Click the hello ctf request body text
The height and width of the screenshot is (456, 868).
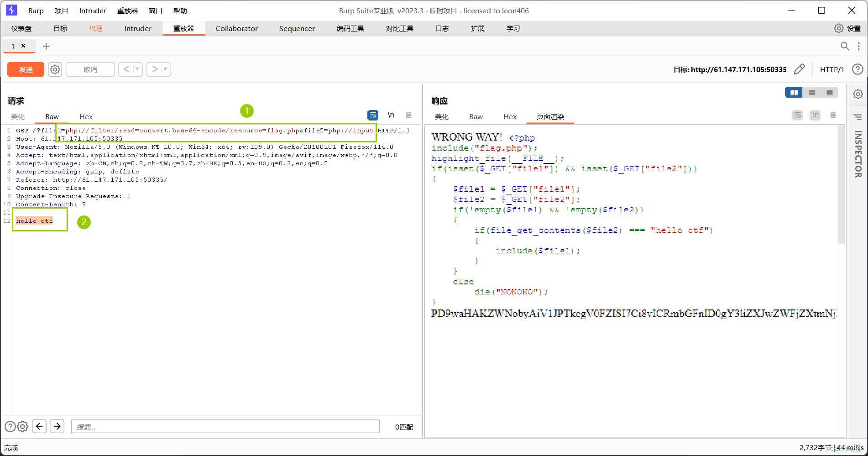pos(35,221)
